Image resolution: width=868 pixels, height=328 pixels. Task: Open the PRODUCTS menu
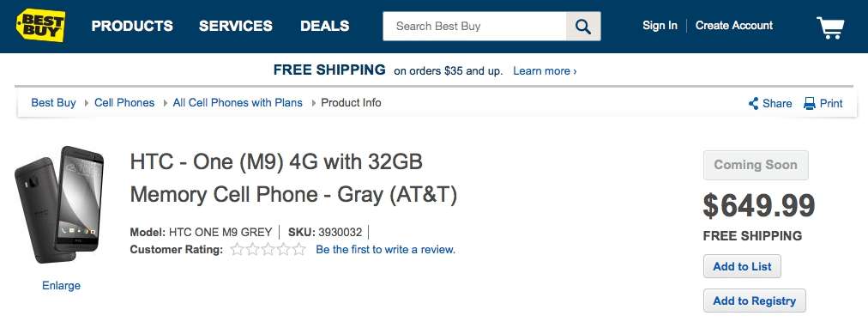(132, 26)
